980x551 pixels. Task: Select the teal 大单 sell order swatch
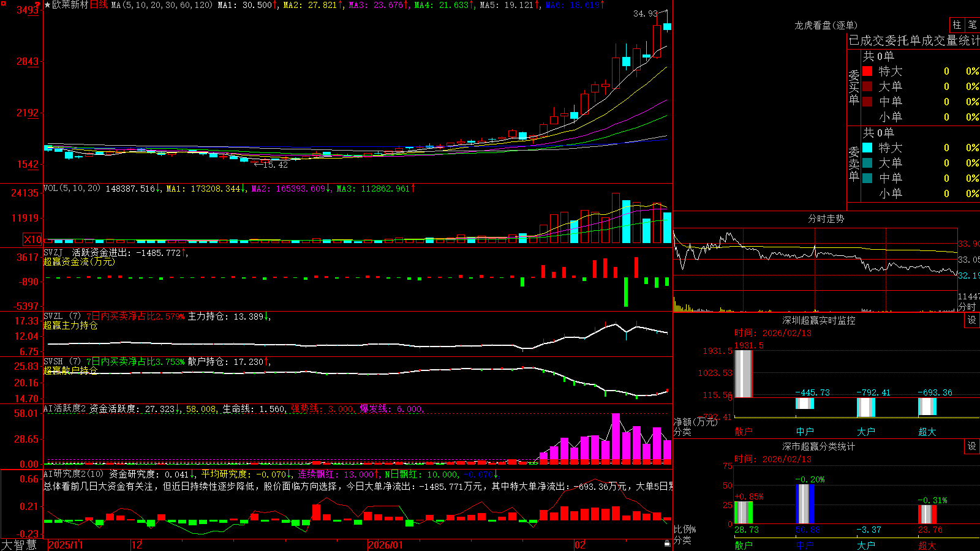[x=867, y=163]
